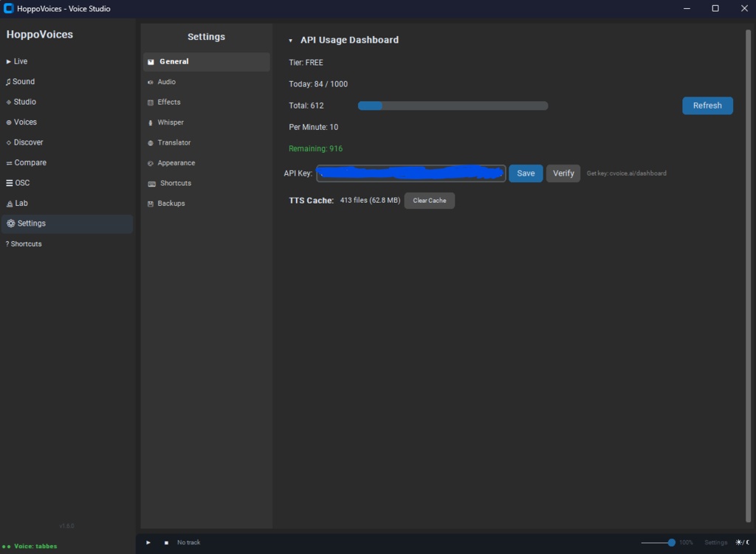The image size is (756, 554).
Task: Switch to the Audio settings tab
Action: (207, 82)
